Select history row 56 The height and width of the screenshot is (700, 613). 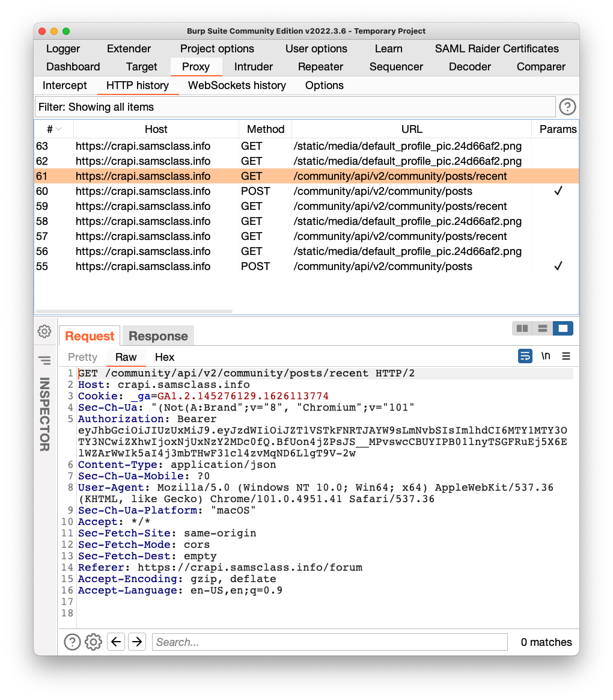point(306,251)
